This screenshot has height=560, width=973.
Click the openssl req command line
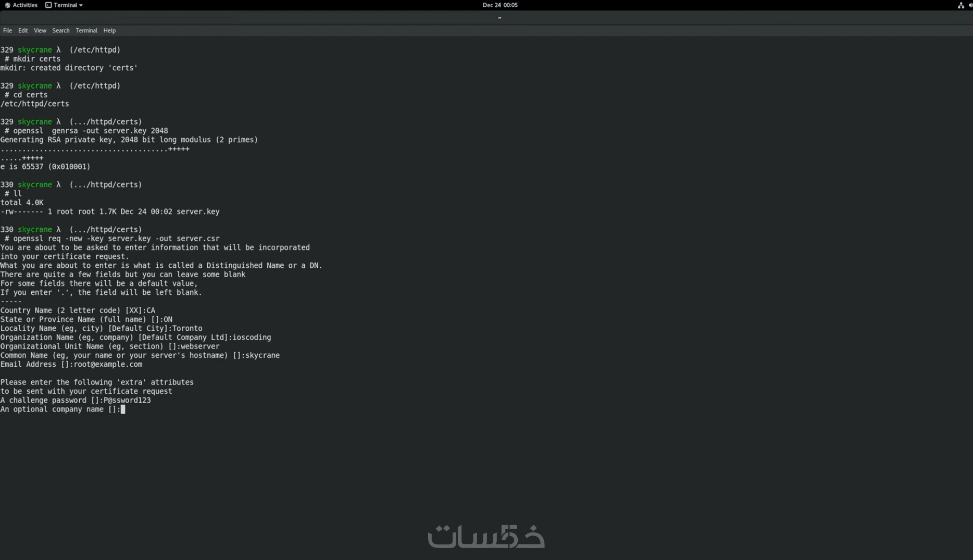(112, 239)
